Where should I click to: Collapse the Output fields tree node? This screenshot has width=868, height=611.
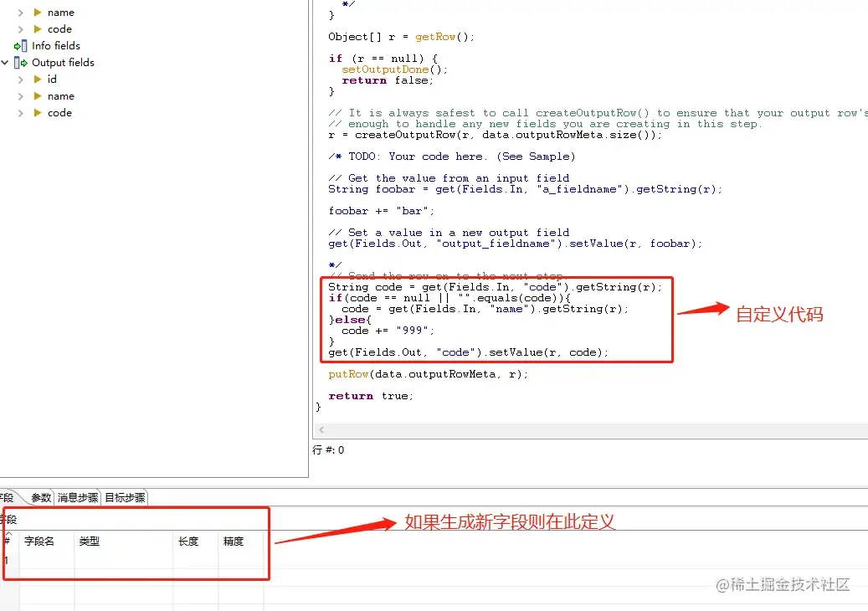[5, 63]
